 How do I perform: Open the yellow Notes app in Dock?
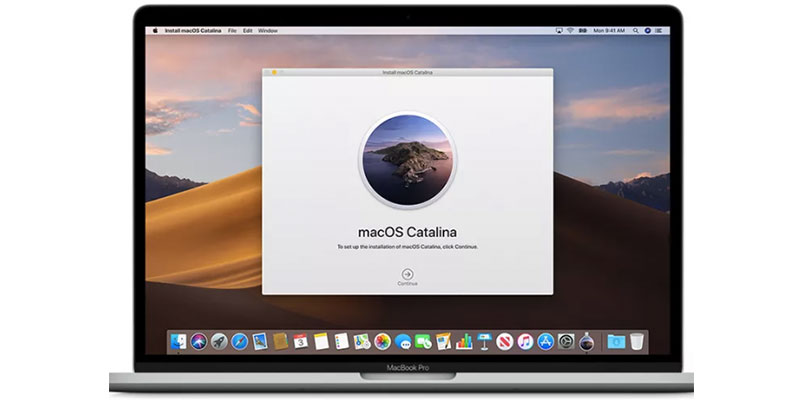(321, 341)
